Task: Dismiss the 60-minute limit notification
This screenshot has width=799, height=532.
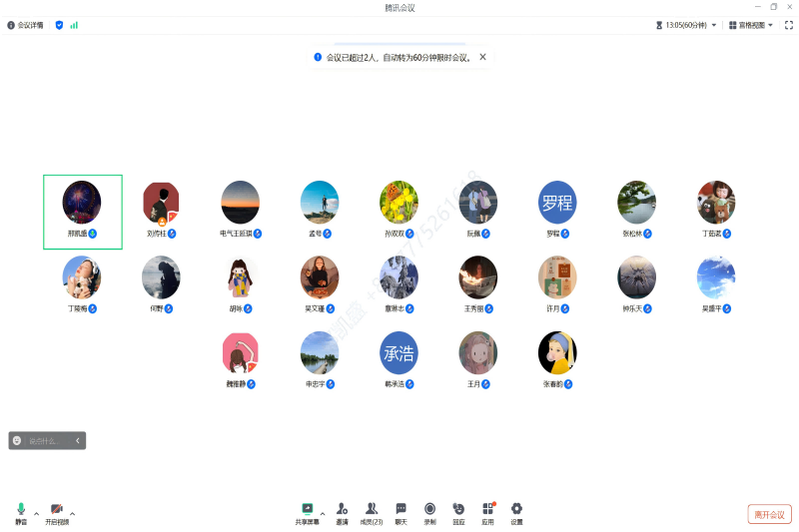Action: [x=482, y=57]
